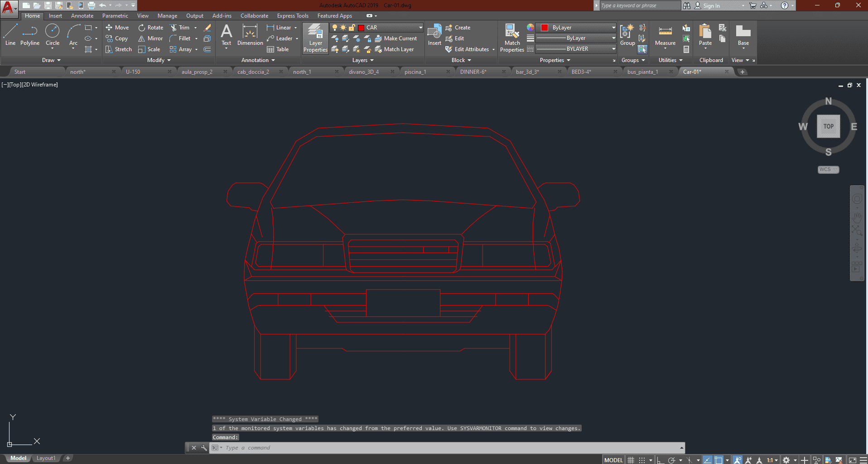Open the Annotate ribbon tab
The height and width of the screenshot is (464, 868).
pyautogui.click(x=82, y=16)
